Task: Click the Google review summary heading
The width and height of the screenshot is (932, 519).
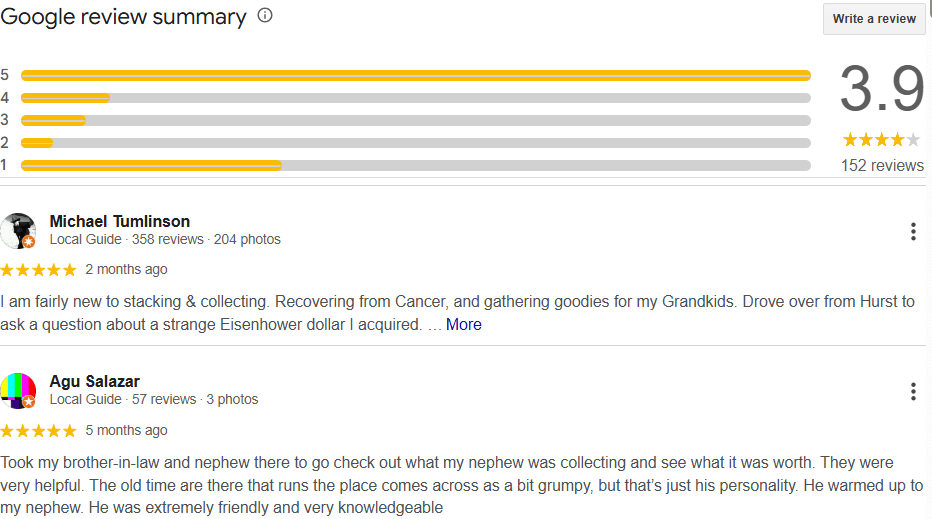Action: coord(123,17)
